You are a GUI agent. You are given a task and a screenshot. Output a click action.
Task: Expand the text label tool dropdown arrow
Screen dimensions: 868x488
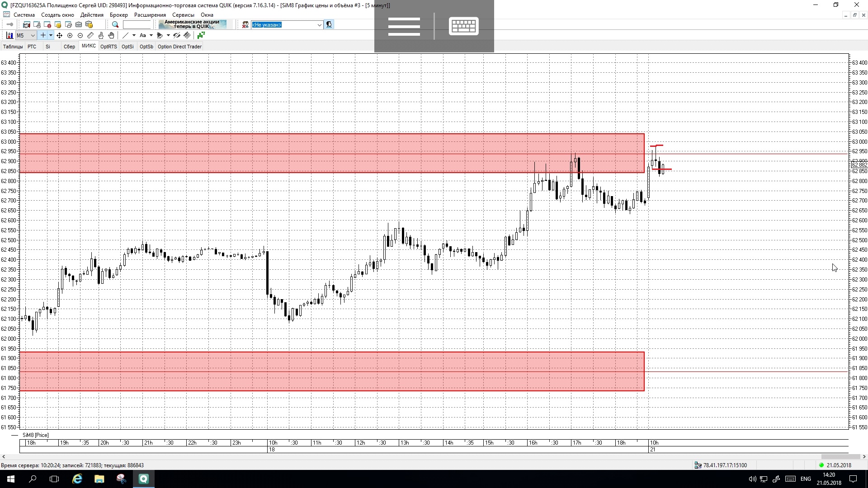point(151,35)
